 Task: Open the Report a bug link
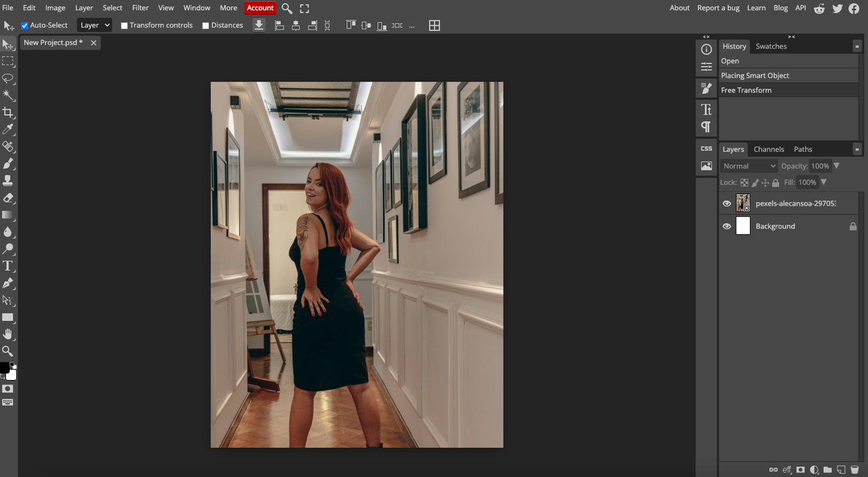pyautogui.click(x=718, y=8)
